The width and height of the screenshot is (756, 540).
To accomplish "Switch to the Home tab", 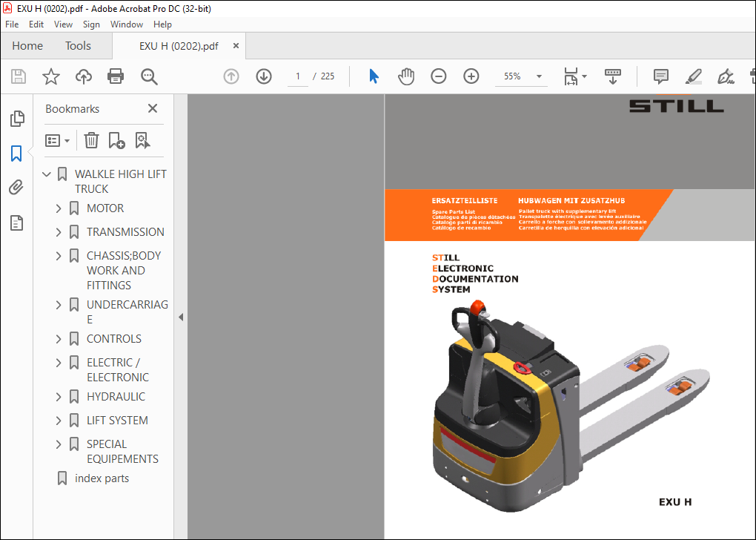I will (27, 46).
